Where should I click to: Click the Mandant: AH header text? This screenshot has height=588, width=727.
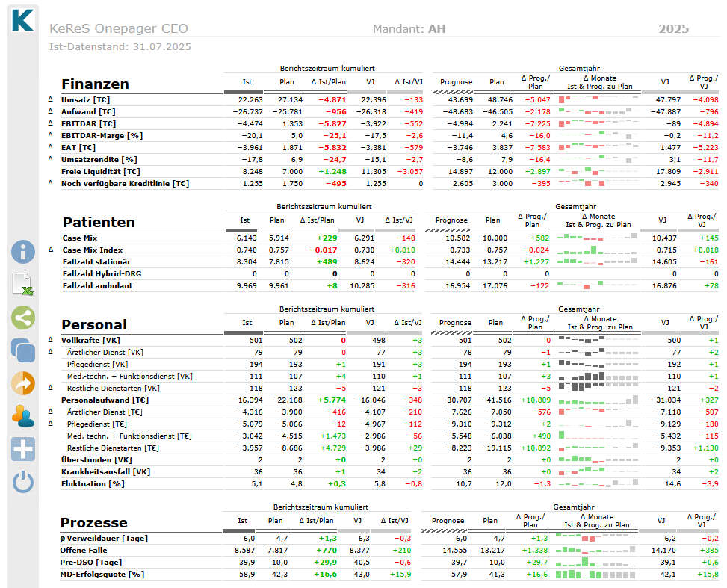(409, 28)
